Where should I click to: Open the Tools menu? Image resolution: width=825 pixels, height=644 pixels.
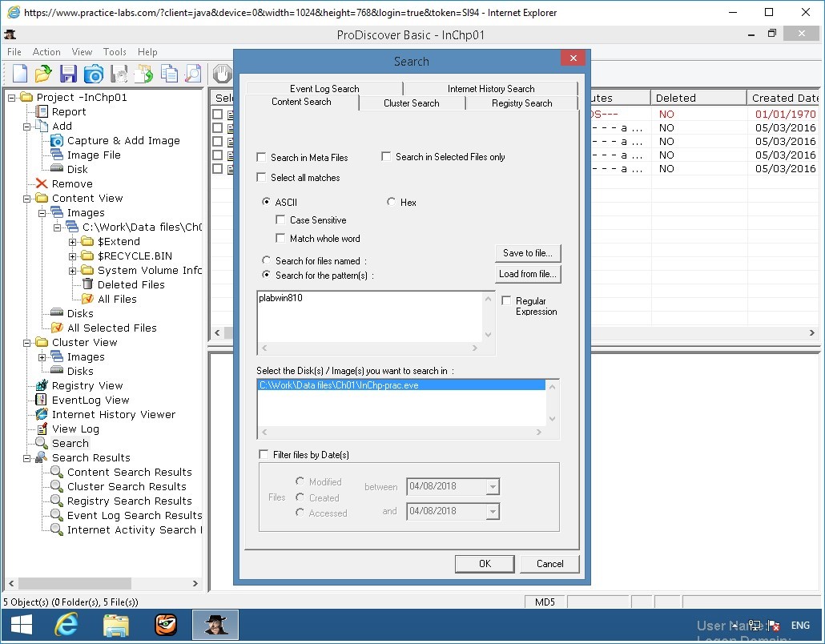(x=115, y=51)
